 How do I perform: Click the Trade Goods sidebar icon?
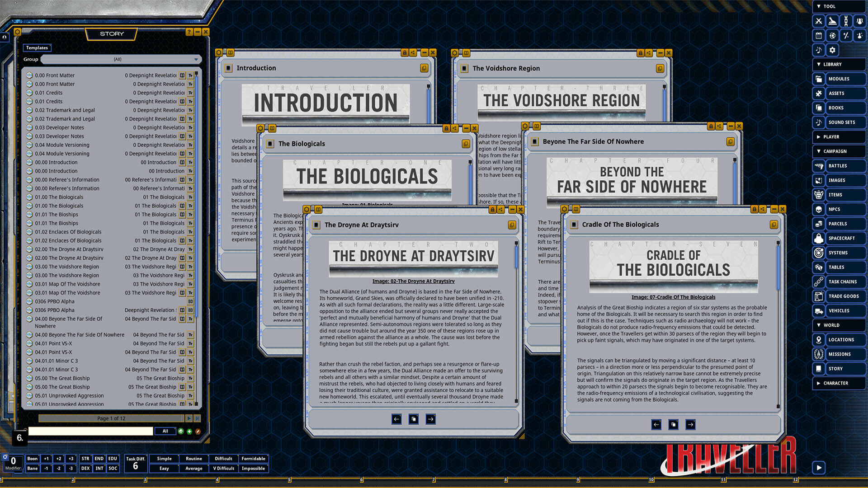click(x=819, y=296)
